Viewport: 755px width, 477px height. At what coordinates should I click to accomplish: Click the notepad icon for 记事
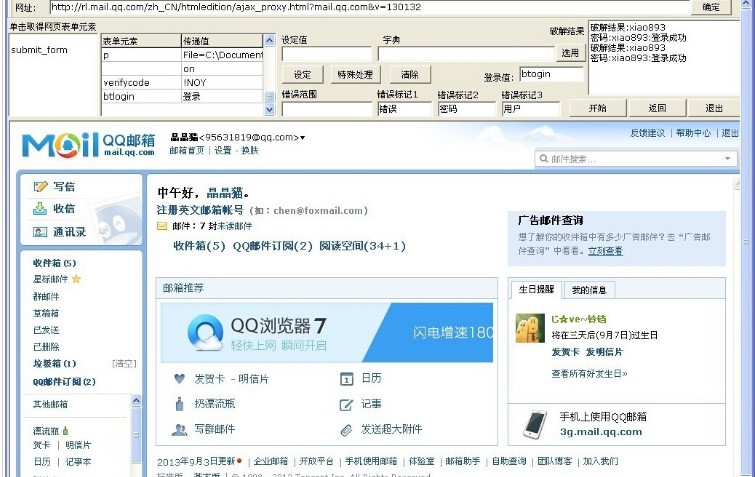coord(346,404)
